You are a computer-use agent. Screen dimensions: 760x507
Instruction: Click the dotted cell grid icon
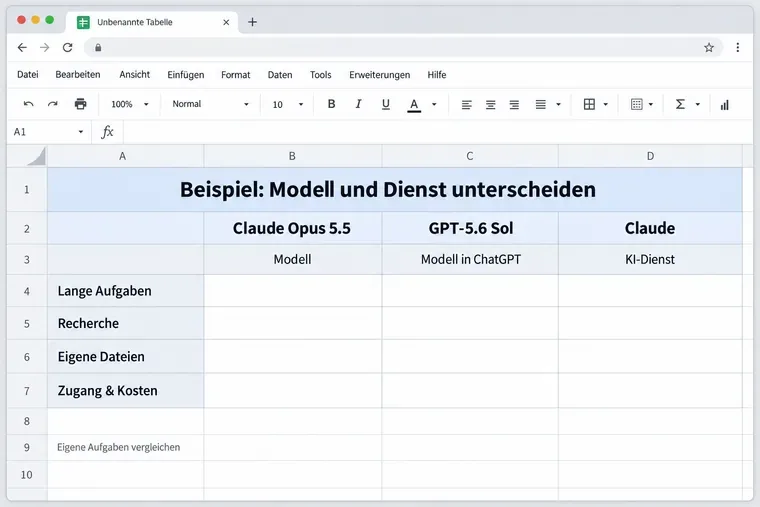pos(636,104)
